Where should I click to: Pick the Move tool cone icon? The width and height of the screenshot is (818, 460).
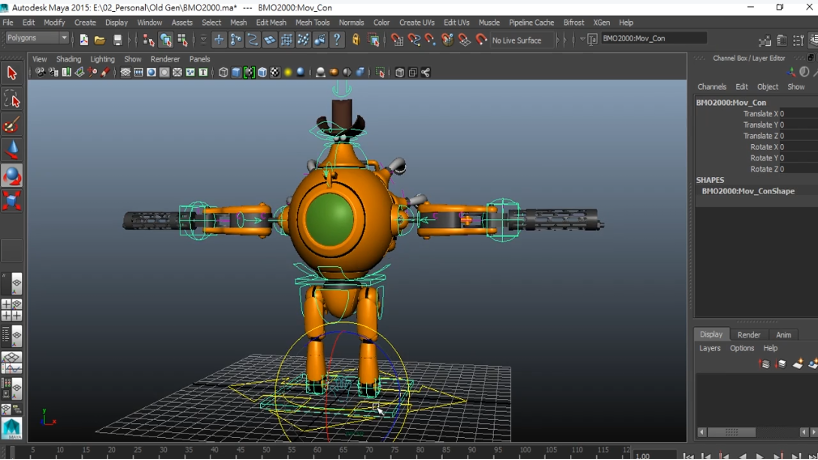click(12, 150)
